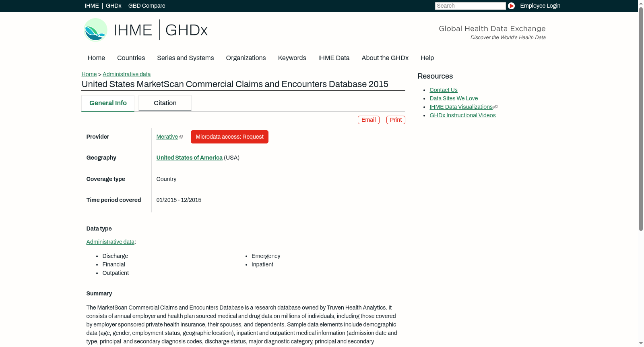Open the Help menu item

point(427,58)
